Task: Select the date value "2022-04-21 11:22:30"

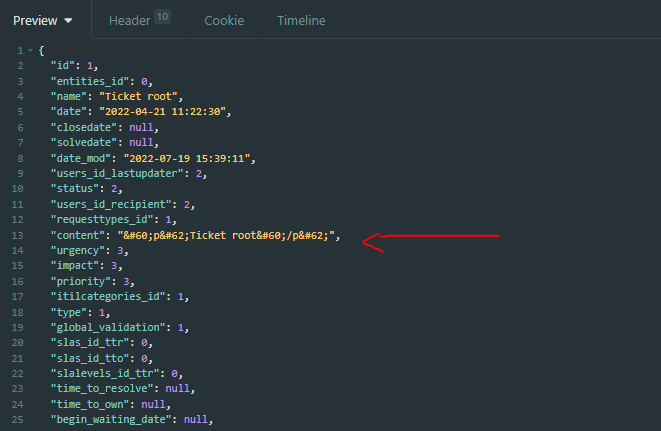Action: (x=162, y=112)
